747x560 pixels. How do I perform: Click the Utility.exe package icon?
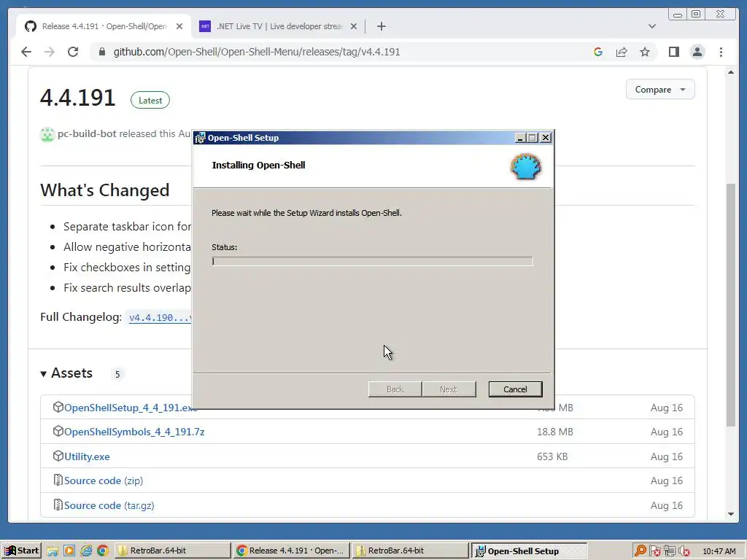pos(58,456)
